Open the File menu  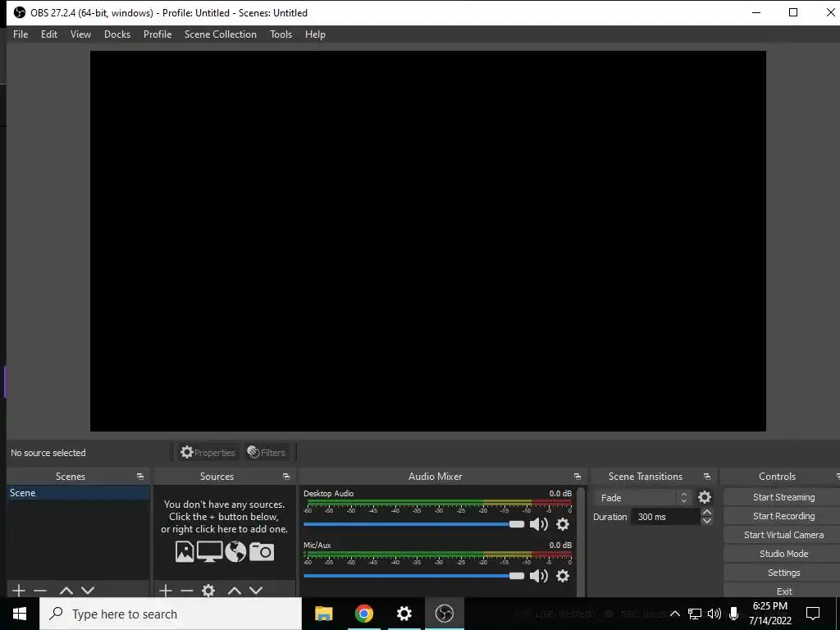click(x=21, y=34)
